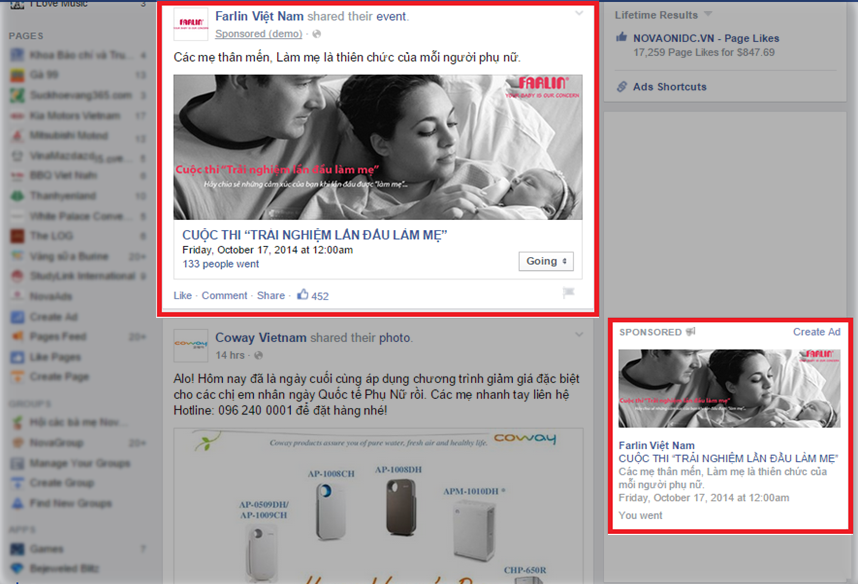Click 'You went' in the sponsored ad
This screenshot has width=858, height=584.
click(x=640, y=516)
